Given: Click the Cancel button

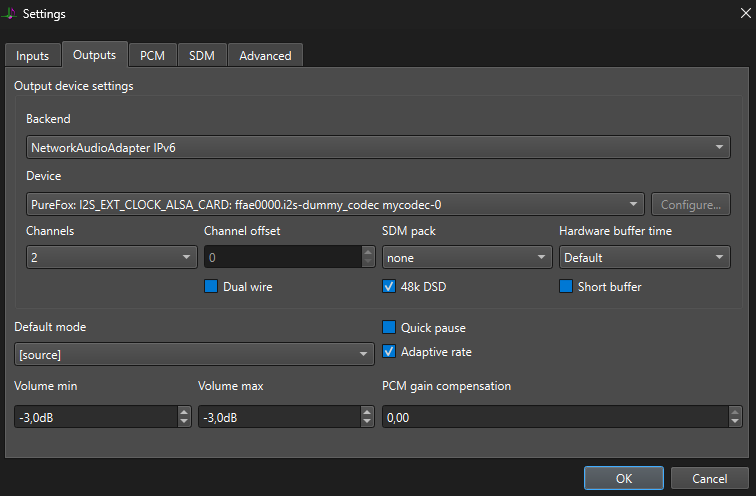Looking at the screenshot, I should [709, 478].
